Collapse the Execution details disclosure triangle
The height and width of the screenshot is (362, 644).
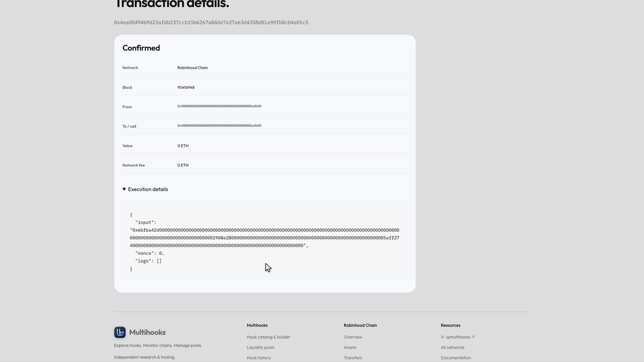[x=124, y=189]
